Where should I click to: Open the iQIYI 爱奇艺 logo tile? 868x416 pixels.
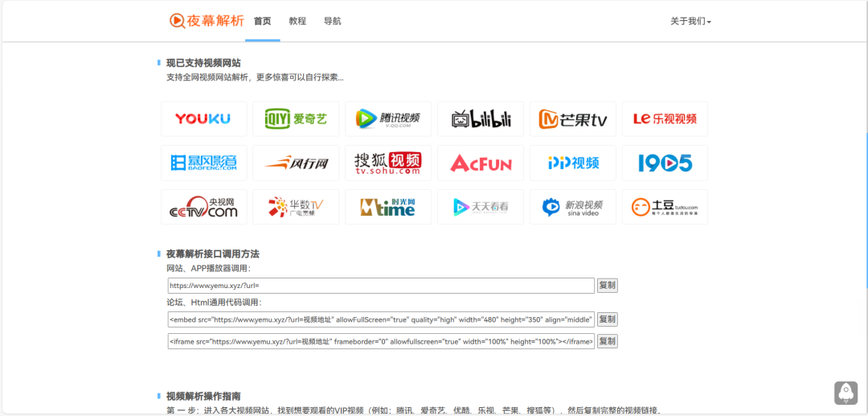pyautogui.click(x=296, y=118)
